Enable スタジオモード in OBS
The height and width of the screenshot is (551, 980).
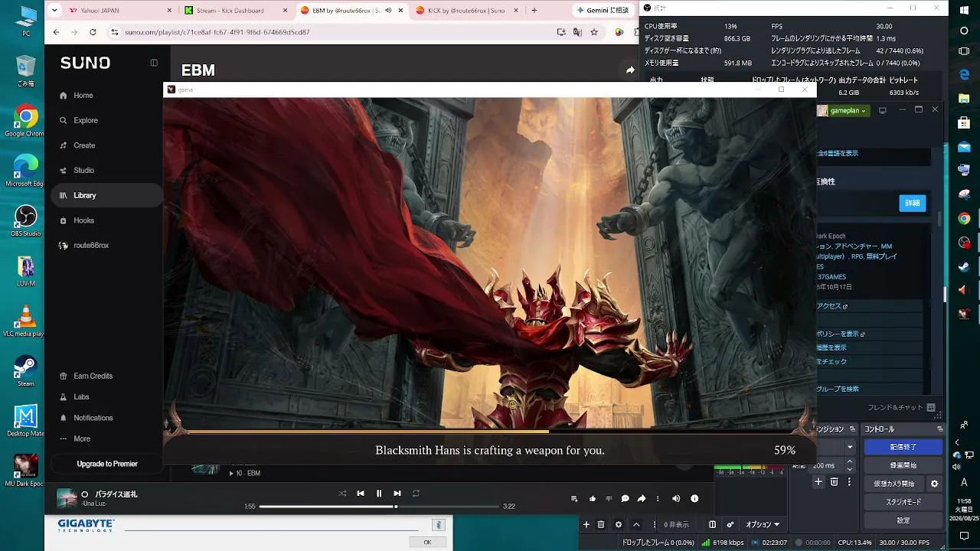coord(903,502)
